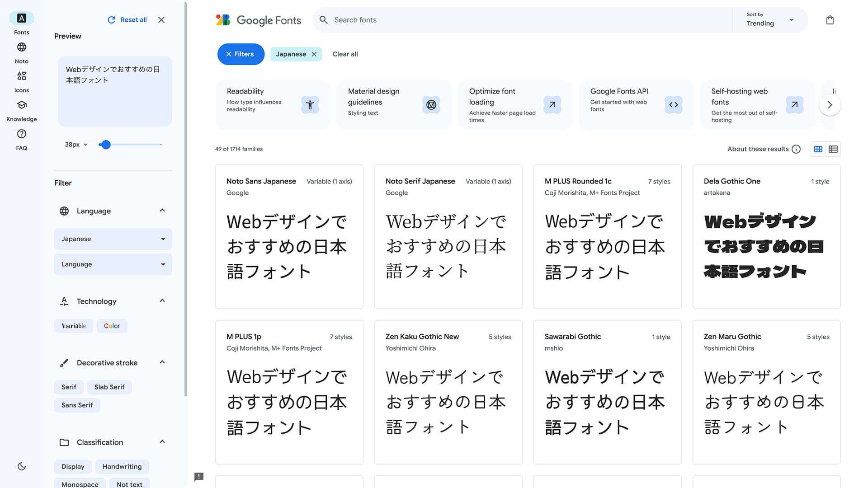
Task: Click the Readability article title
Action: (x=245, y=91)
